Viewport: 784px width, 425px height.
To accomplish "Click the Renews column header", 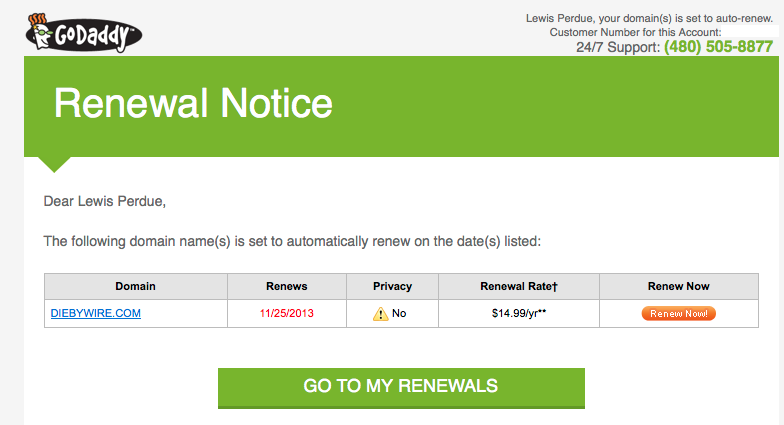I will pyautogui.click(x=286, y=286).
